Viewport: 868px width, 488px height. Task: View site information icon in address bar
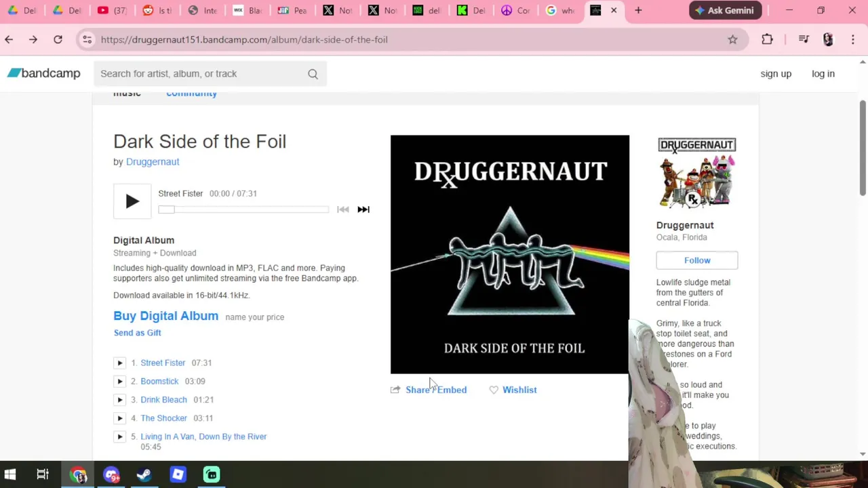(x=87, y=39)
